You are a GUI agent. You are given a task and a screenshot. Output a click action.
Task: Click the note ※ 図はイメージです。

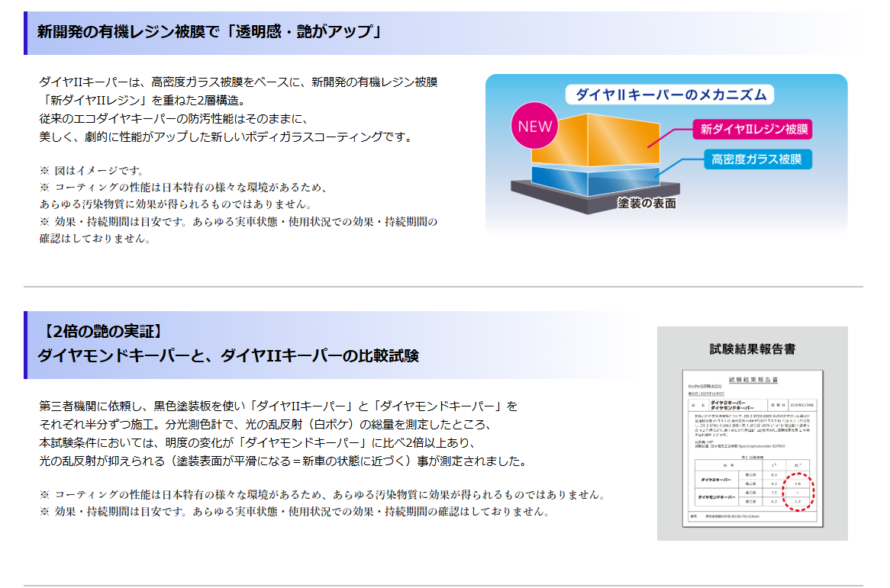coord(91,171)
